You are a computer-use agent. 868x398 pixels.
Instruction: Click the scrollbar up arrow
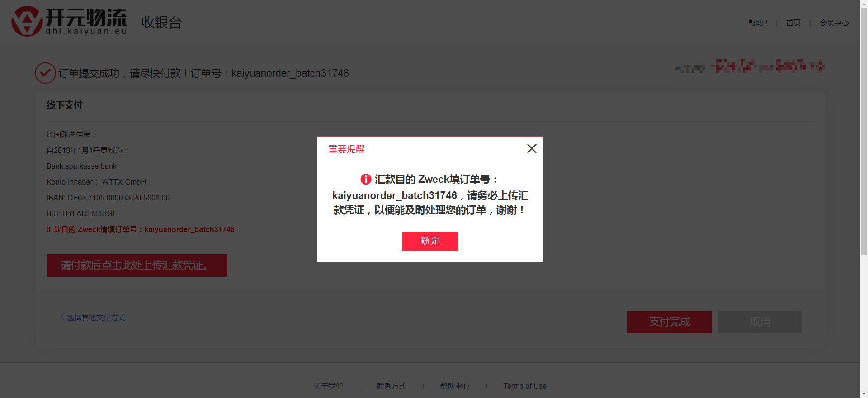pos(864,4)
